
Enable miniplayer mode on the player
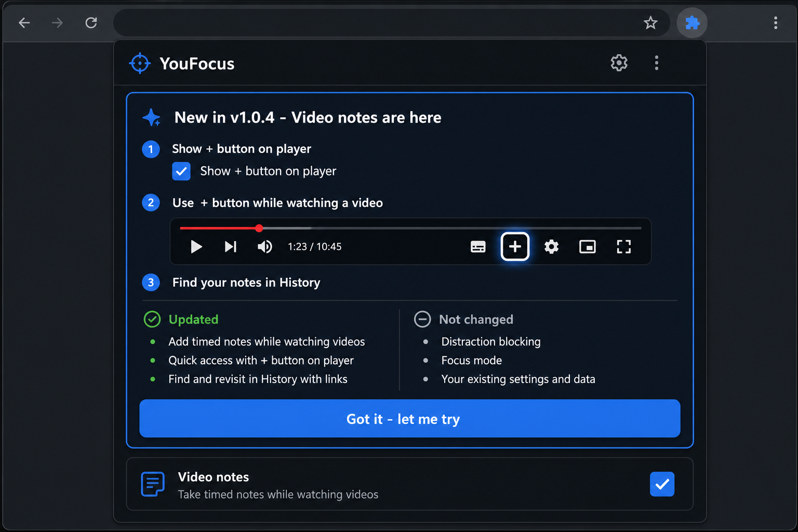pyautogui.click(x=588, y=247)
